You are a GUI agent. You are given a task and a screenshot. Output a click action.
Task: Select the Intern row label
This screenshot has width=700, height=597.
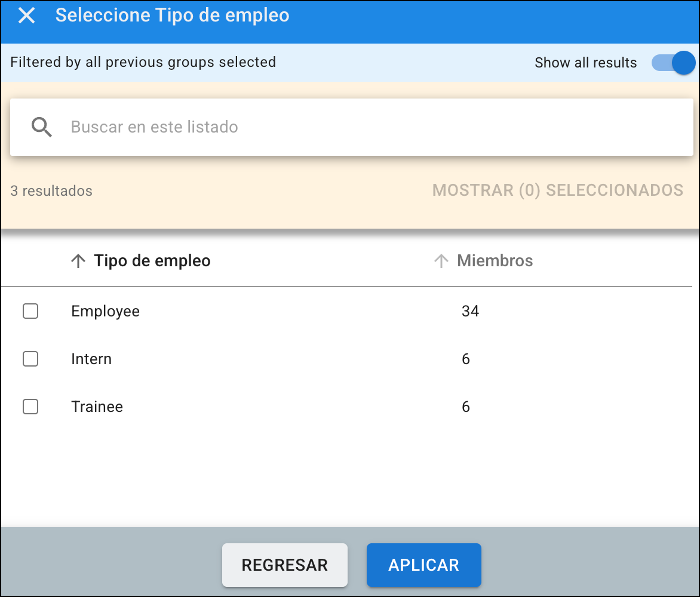coord(91,359)
